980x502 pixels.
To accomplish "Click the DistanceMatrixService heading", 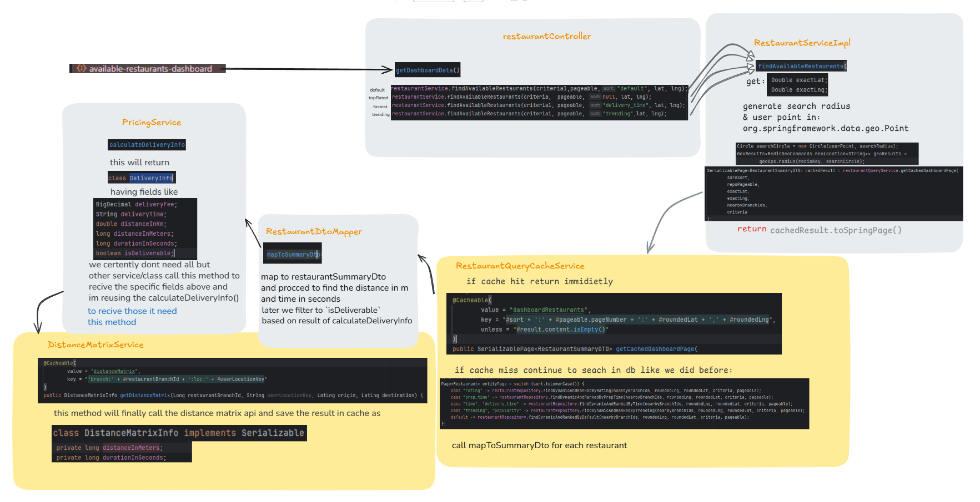I will point(96,344).
